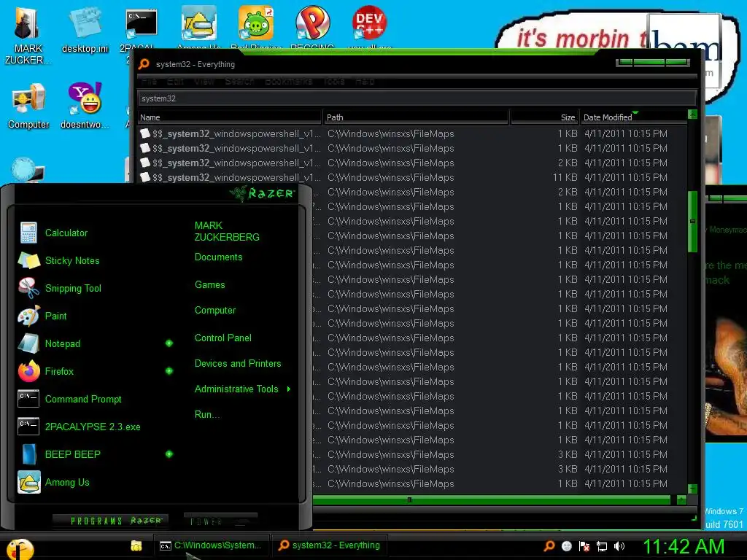Click the vertical scrollbar thumb in Everything
This screenshot has width=747, height=560.
693,222
